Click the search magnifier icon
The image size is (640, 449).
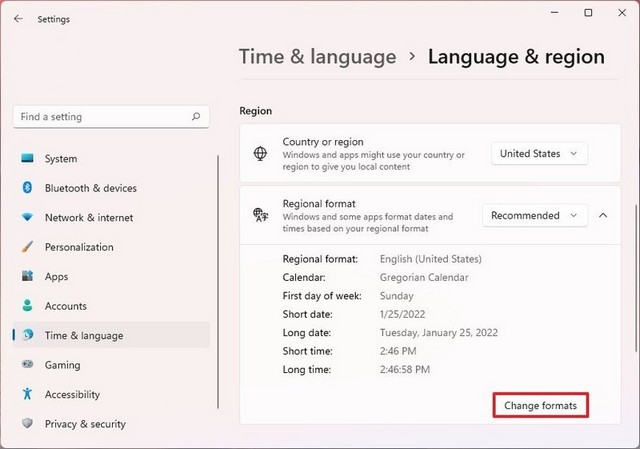tap(196, 117)
